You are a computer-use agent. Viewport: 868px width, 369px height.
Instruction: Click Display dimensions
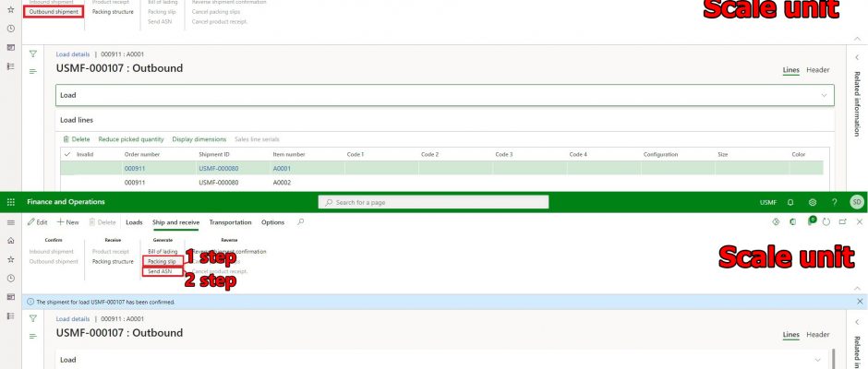(199, 139)
